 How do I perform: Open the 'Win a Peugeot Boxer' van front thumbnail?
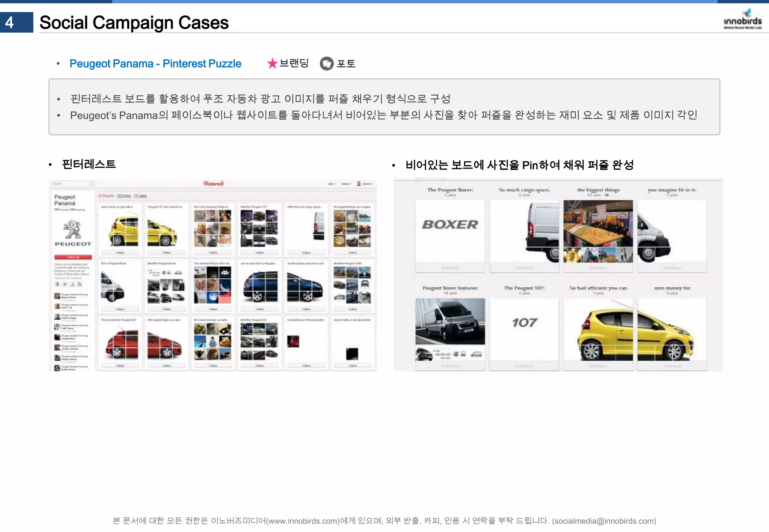120,285
